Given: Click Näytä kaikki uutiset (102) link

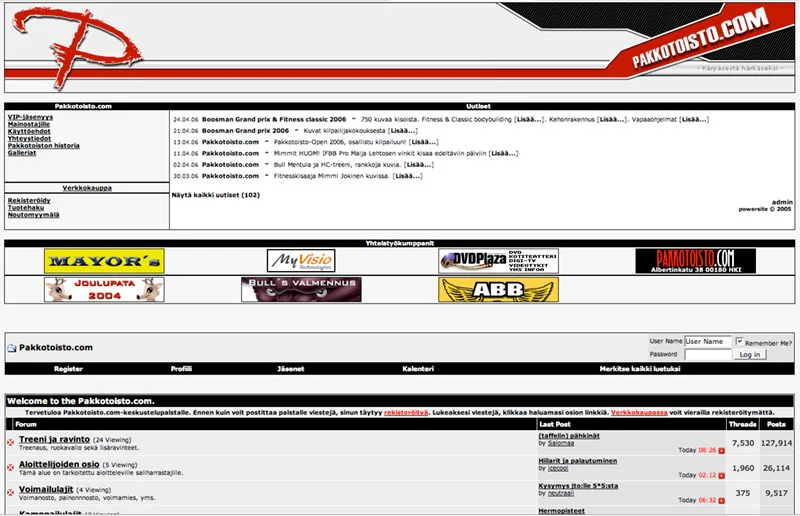Looking at the screenshot, I should (215, 195).
